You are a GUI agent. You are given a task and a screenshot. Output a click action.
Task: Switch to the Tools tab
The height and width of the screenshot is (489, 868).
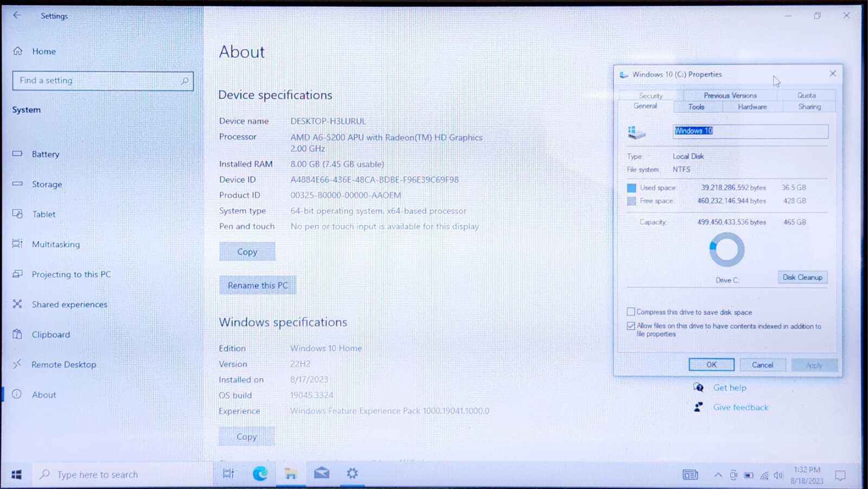(697, 107)
